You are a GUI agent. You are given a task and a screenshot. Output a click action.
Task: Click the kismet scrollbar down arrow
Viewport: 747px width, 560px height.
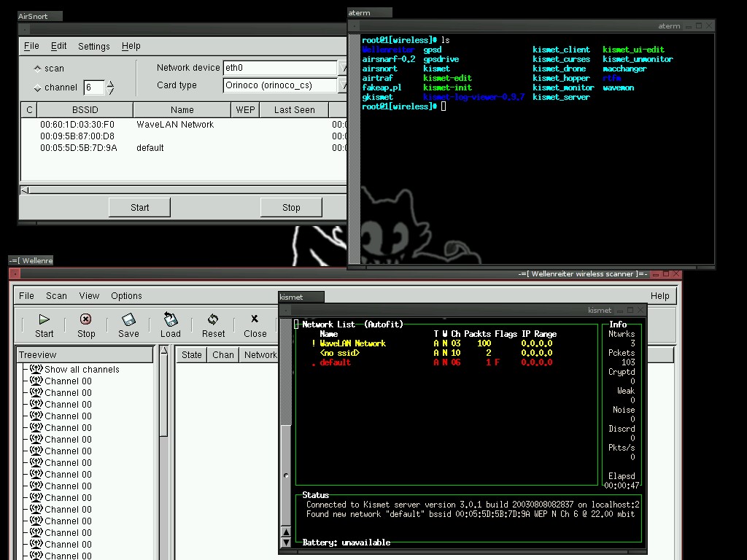286,542
